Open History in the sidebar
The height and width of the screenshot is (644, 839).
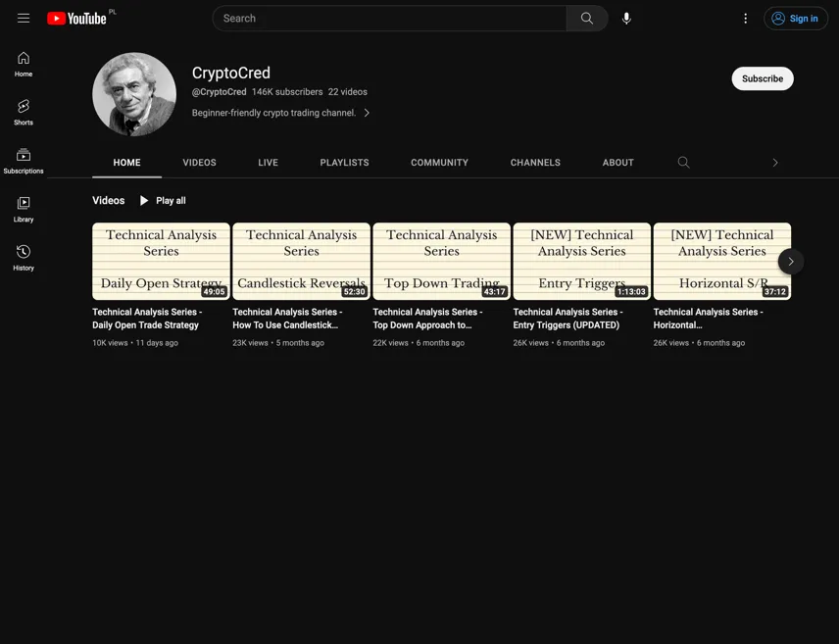(x=24, y=258)
